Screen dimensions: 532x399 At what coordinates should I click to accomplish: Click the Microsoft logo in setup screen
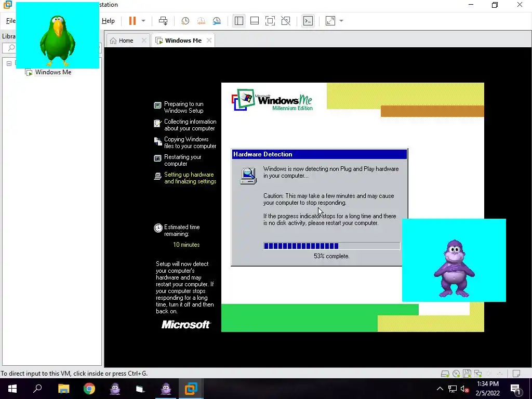186,325
